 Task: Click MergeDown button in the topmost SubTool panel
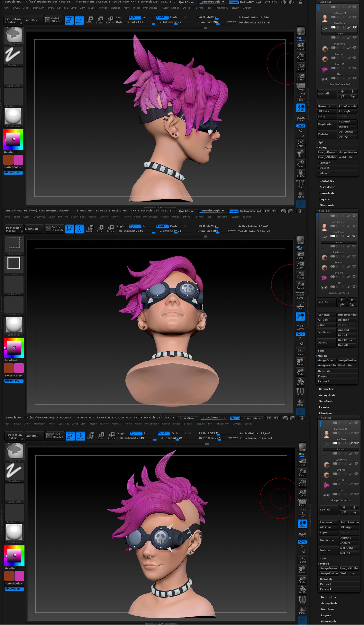coord(327,152)
